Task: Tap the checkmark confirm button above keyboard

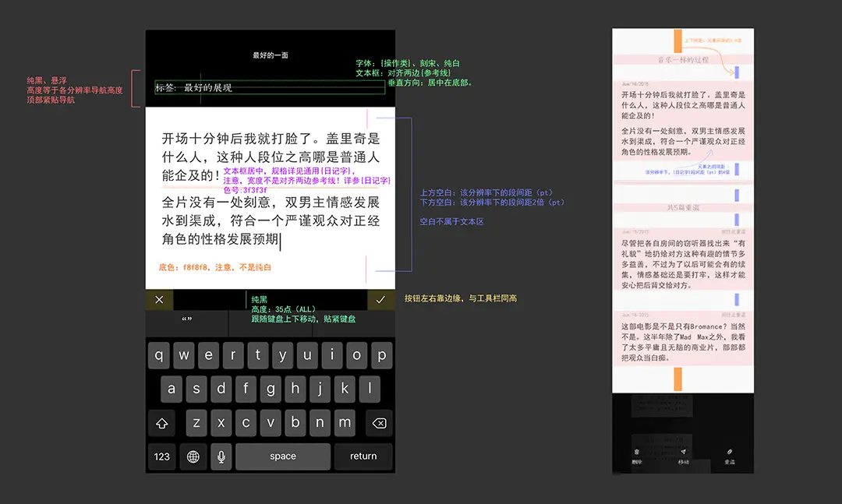Action: pos(380,300)
